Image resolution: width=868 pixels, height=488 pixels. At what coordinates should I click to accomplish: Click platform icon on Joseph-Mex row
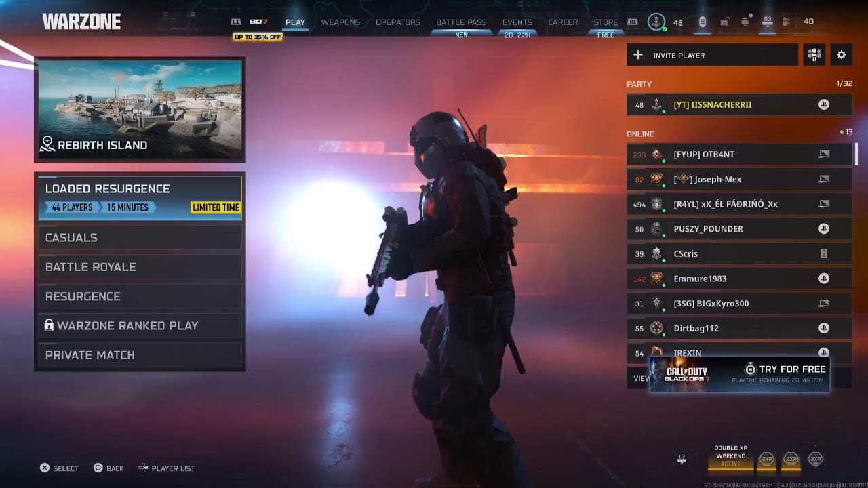pyautogui.click(x=824, y=179)
